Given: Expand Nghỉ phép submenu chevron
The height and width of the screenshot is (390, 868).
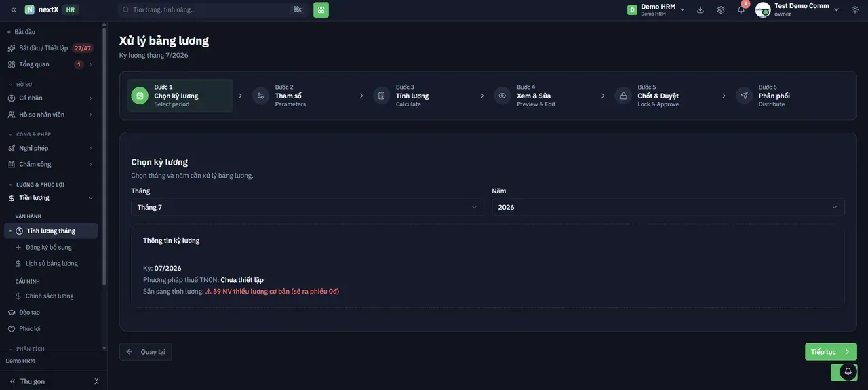Looking at the screenshot, I should pyautogui.click(x=90, y=148).
